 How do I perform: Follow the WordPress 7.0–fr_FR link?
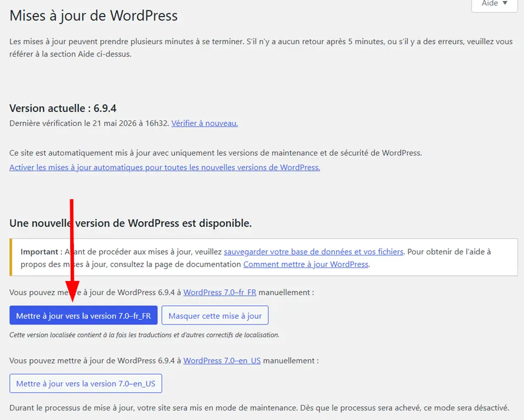pyautogui.click(x=220, y=293)
